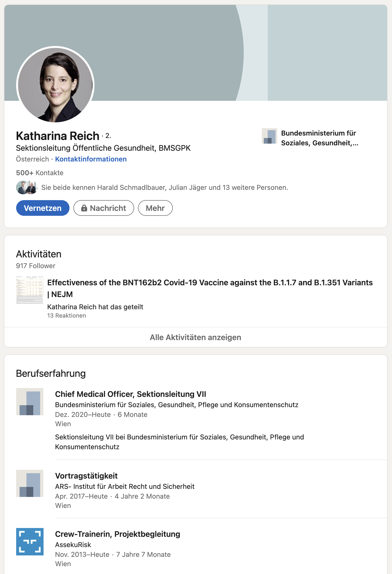The width and height of the screenshot is (392, 574).
Task: Click Alle Aktivitäten anzeigen
Action: pyautogui.click(x=196, y=337)
